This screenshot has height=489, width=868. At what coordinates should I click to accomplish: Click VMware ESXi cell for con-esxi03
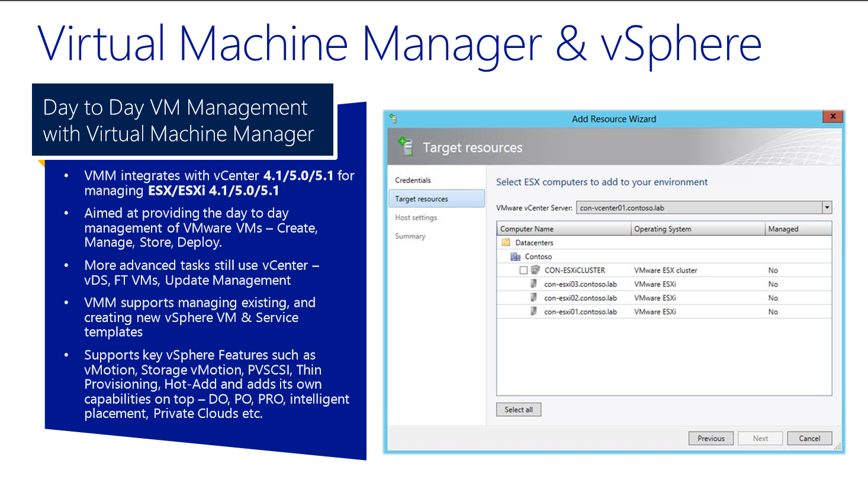point(655,284)
